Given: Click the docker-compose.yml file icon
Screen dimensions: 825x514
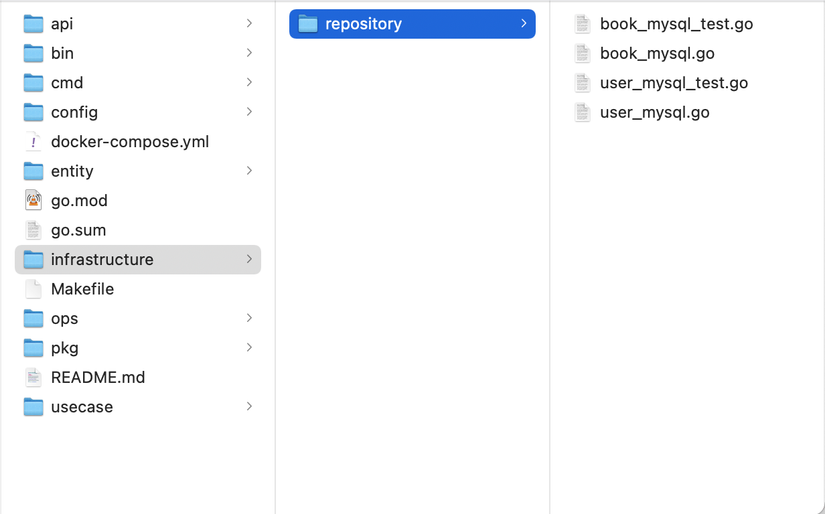Looking at the screenshot, I should (x=33, y=142).
